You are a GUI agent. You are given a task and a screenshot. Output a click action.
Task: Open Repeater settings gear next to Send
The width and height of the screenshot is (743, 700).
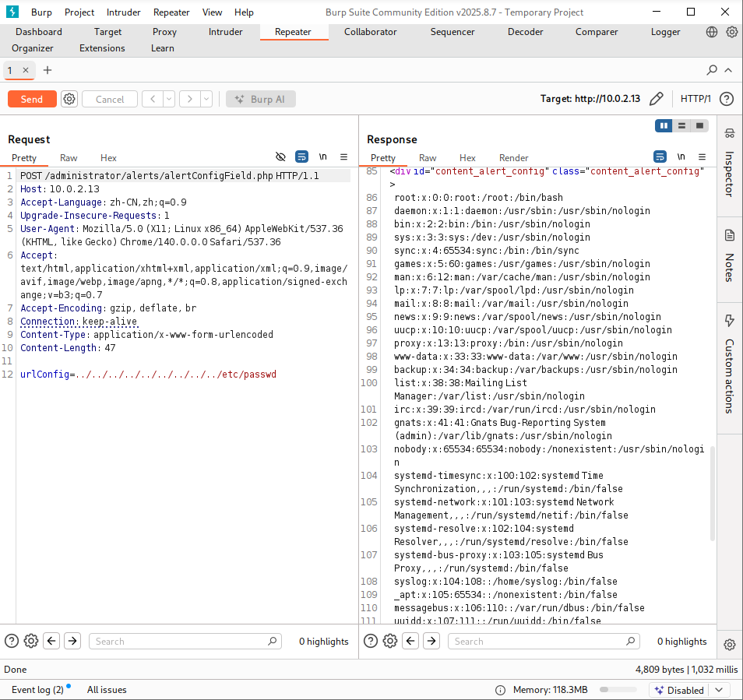pos(69,99)
